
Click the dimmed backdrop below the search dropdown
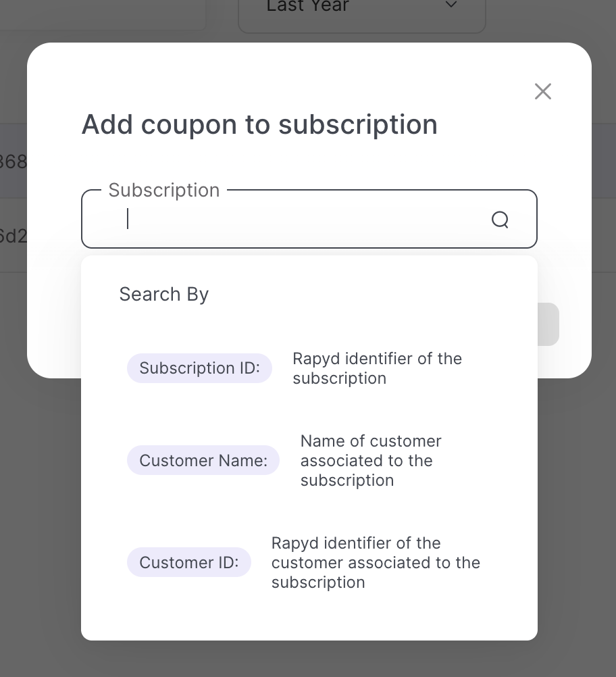coord(308,659)
